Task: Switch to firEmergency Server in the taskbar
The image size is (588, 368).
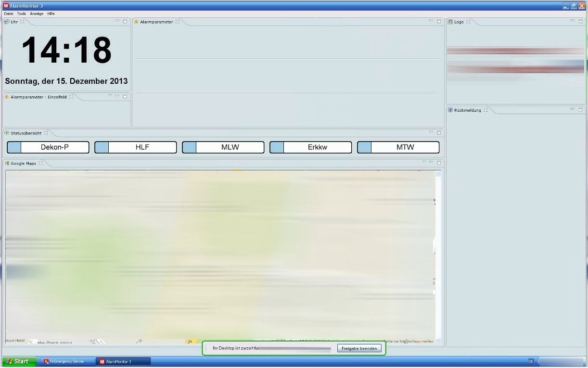Action: pos(66,361)
